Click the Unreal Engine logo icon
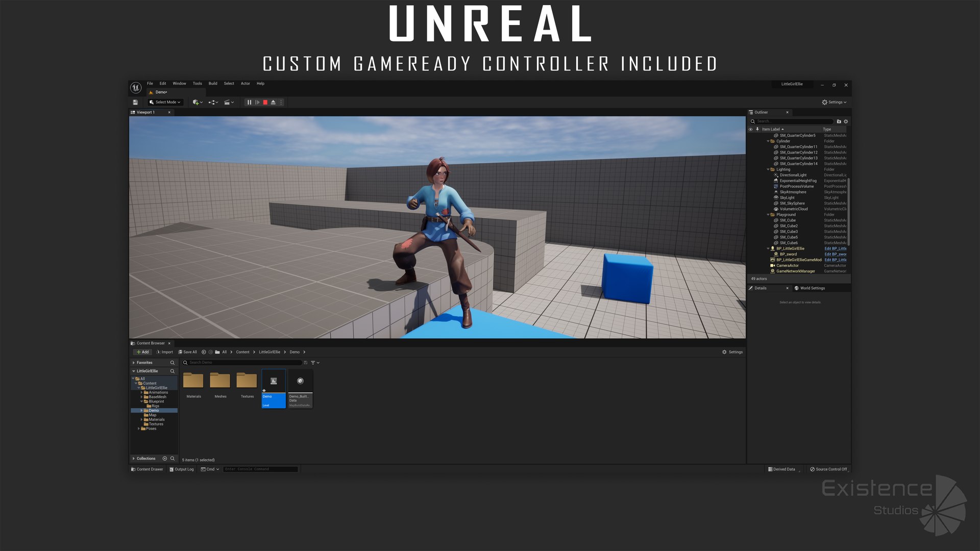 (x=136, y=88)
